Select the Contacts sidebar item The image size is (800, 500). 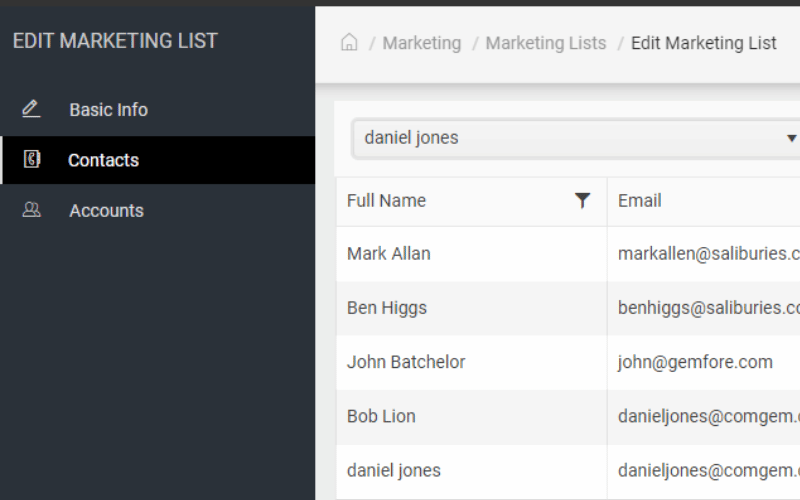tap(103, 160)
